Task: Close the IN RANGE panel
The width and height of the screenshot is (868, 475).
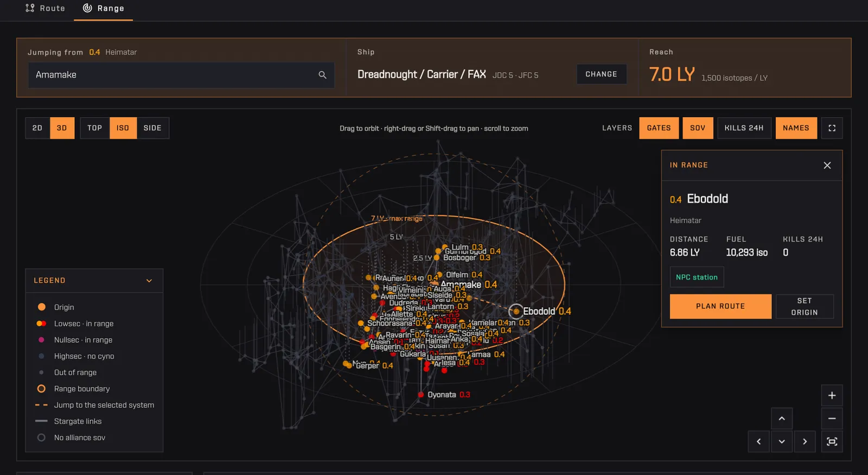Action: (827, 165)
